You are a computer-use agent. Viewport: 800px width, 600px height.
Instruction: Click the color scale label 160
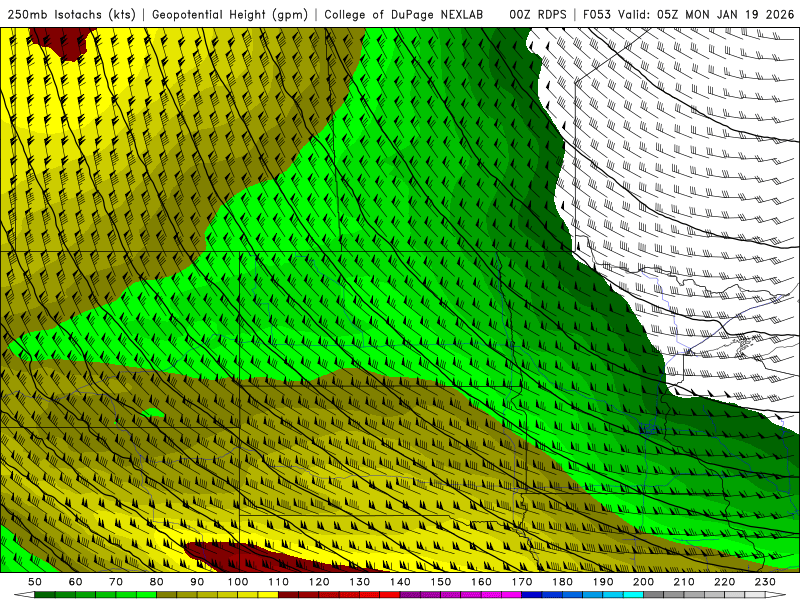(x=481, y=582)
